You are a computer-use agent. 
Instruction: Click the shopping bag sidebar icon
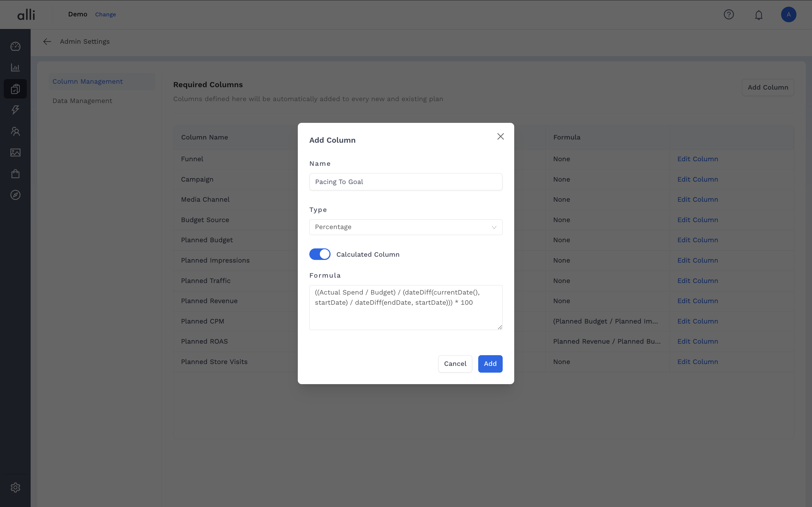(x=15, y=174)
